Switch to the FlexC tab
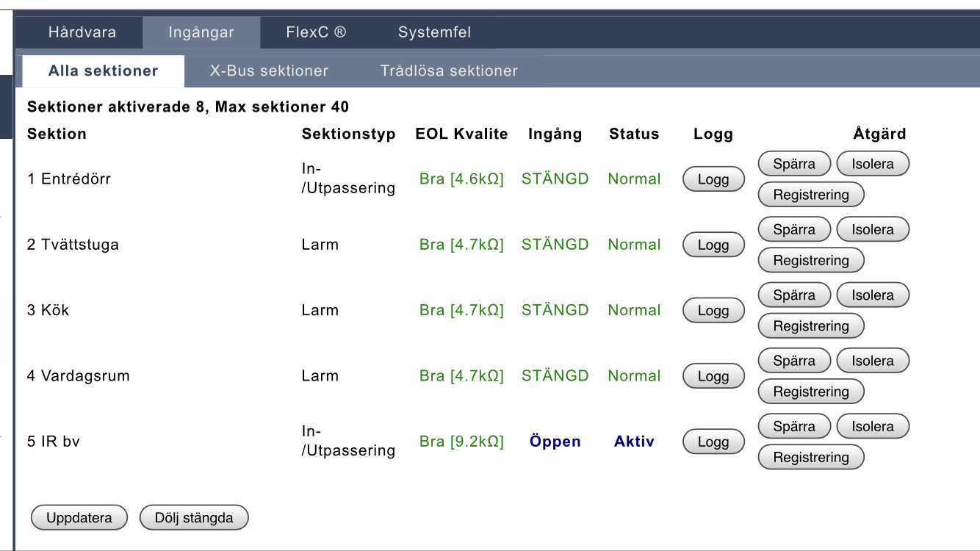Image resolution: width=980 pixels, height=551 pixels. coord(316,32)
